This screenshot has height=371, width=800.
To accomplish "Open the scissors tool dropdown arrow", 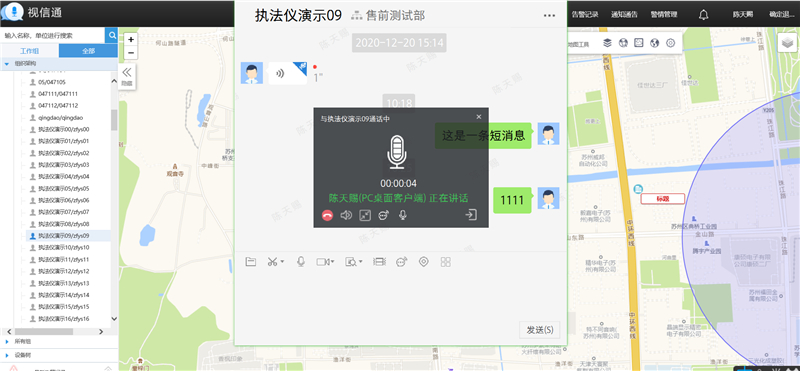I will [x=282, y=262].
